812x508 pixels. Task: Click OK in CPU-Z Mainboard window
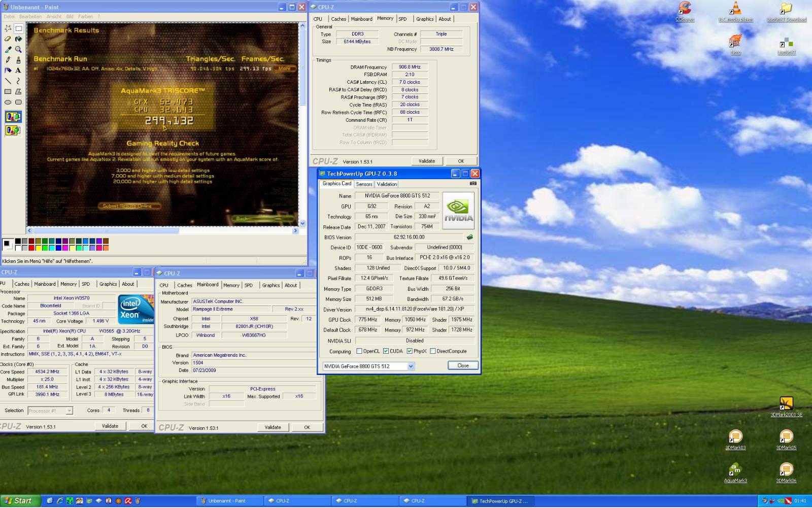coord(307,427)
